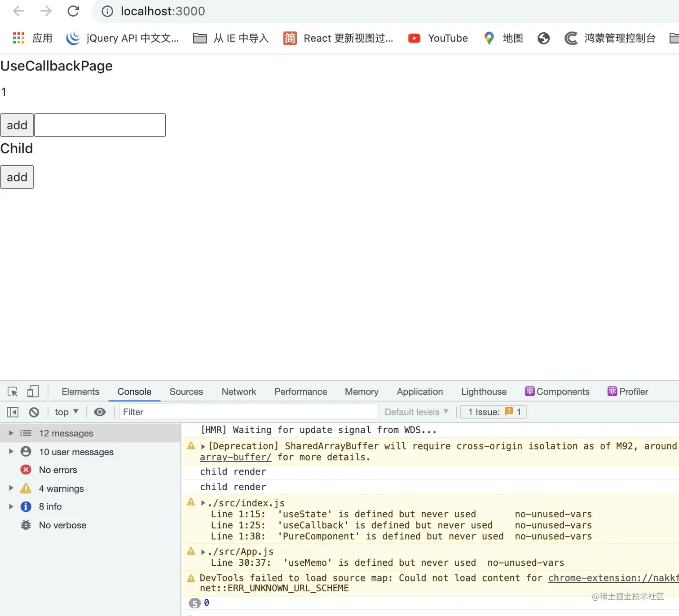Switch to the Performance tab

click(301, 392)
